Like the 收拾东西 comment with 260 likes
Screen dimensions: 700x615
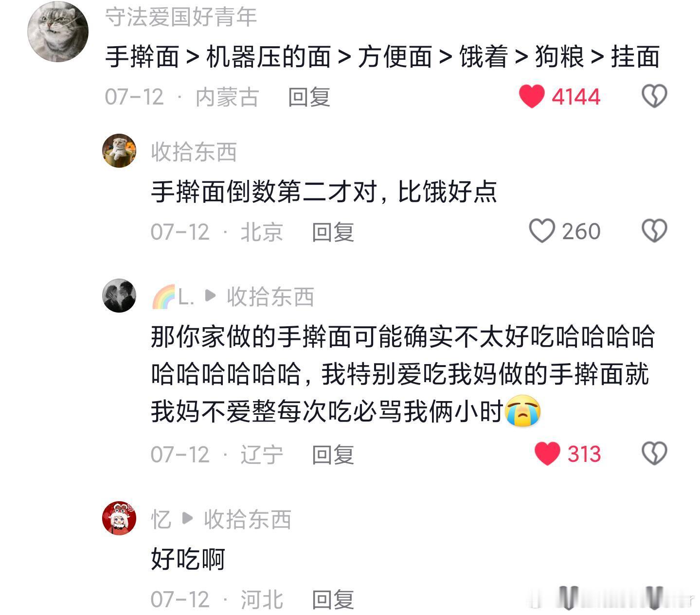pos(541,231)
